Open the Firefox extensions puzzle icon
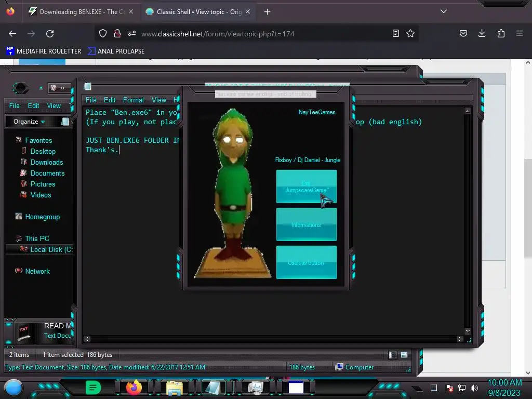Image resolution: width=532 pixels, height=399 pixels. (x=501, y=33)
